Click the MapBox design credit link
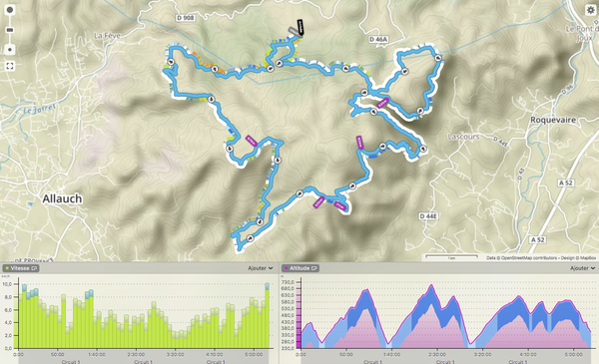 click(588, 258)
